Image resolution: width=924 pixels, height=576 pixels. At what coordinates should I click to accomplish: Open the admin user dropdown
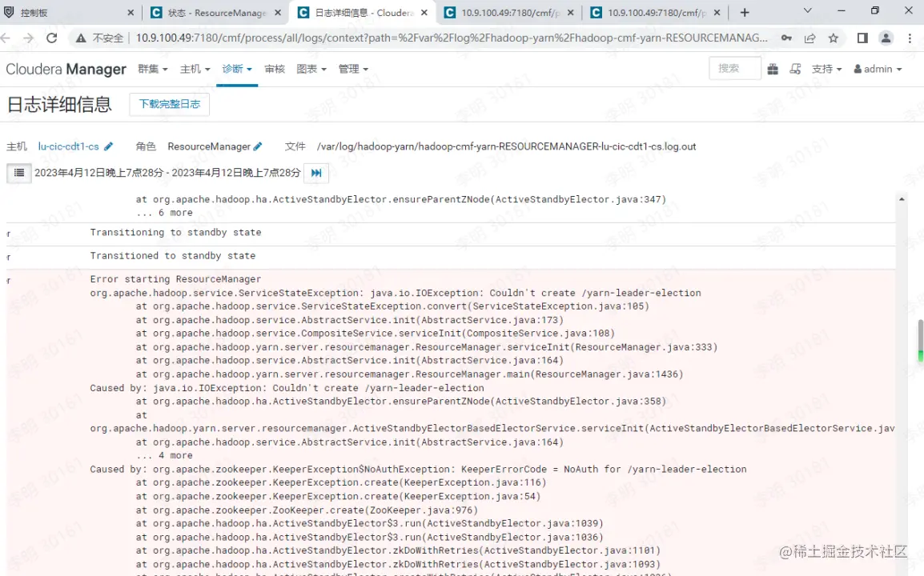878,69
